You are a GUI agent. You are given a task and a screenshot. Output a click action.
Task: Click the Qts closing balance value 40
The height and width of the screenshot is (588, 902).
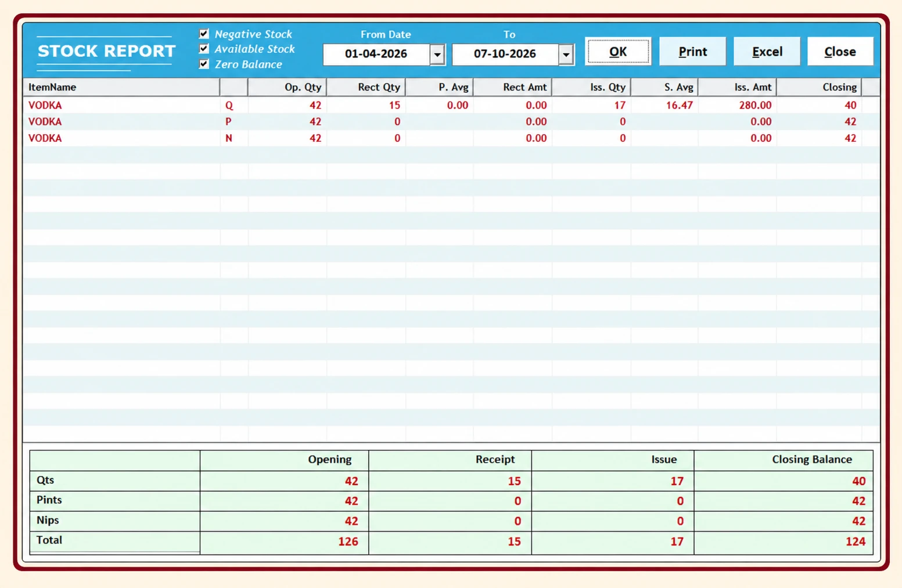[x=858, y=481]
